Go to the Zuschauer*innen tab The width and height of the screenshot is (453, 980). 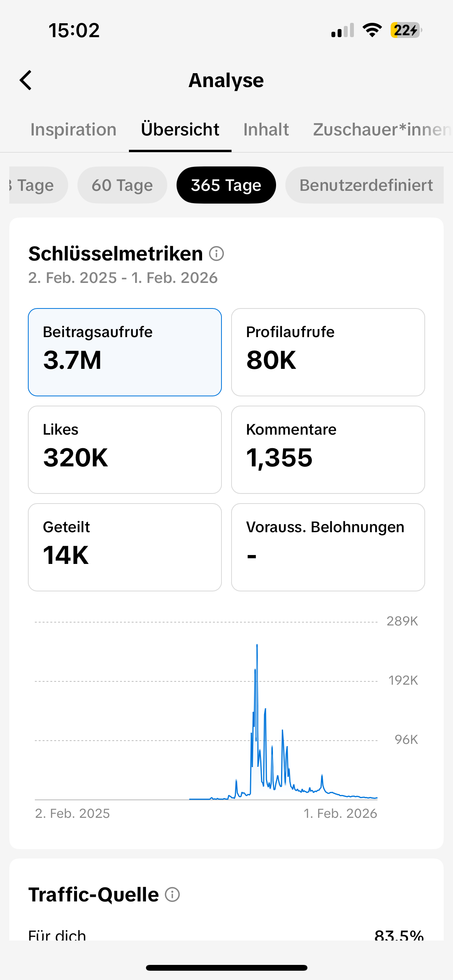(381, 130)
